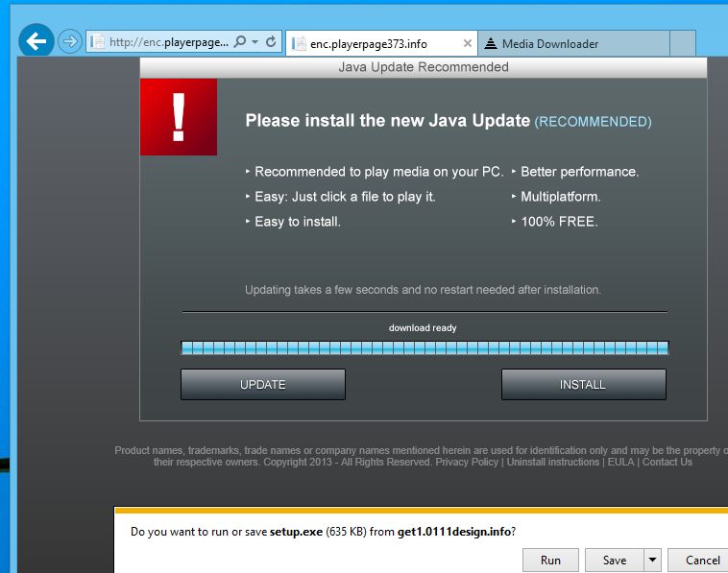Click the 'Please install the new Java Update' heading

coord(388,121)
